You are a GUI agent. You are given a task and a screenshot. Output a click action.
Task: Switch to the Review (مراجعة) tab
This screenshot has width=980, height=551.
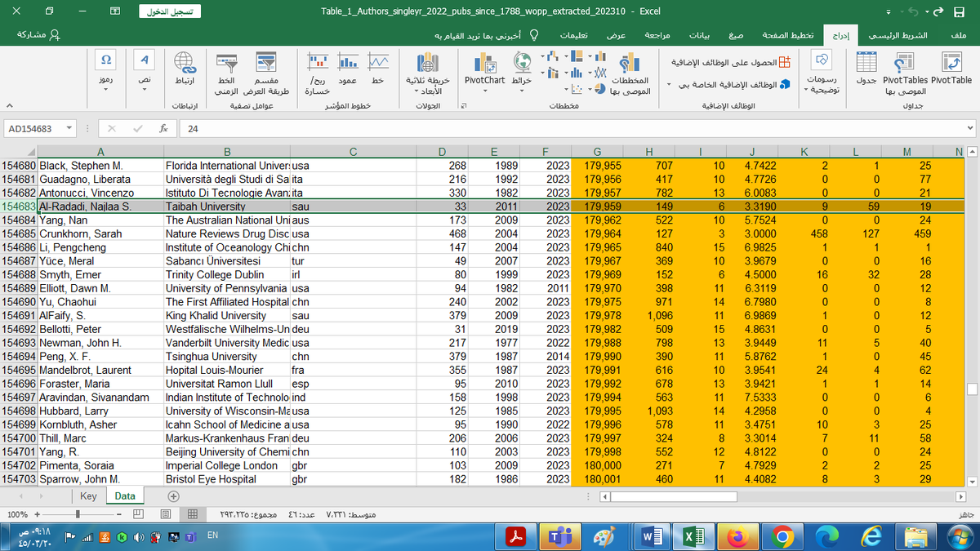[x=657, y=35]
